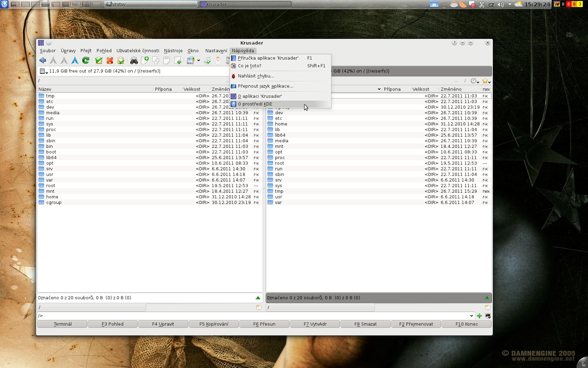Open the Úpravy menu
The height and width of the screenshot is (368, 588).
pos(68,50)
